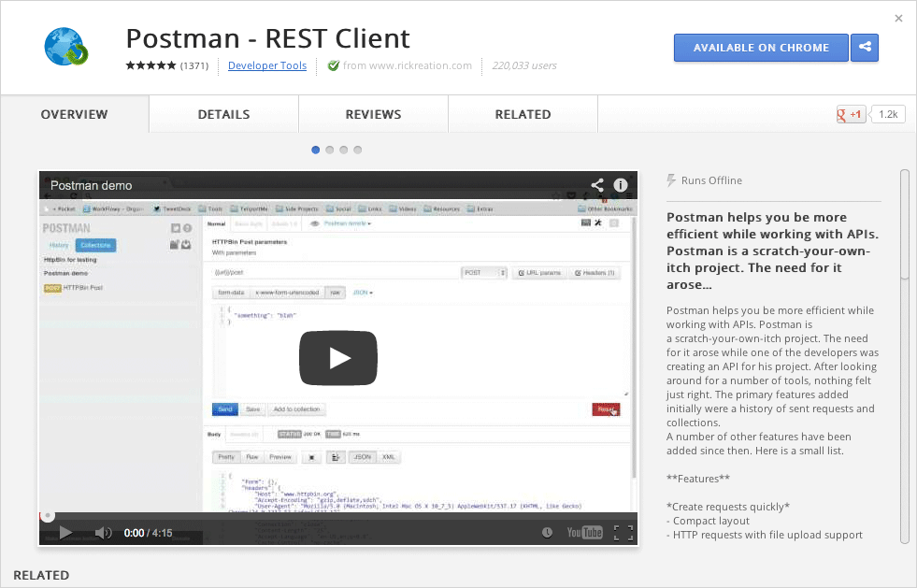This screenshot has width=917, height=588.
Task: Click the five-star rating
Action: coord(150,65)
